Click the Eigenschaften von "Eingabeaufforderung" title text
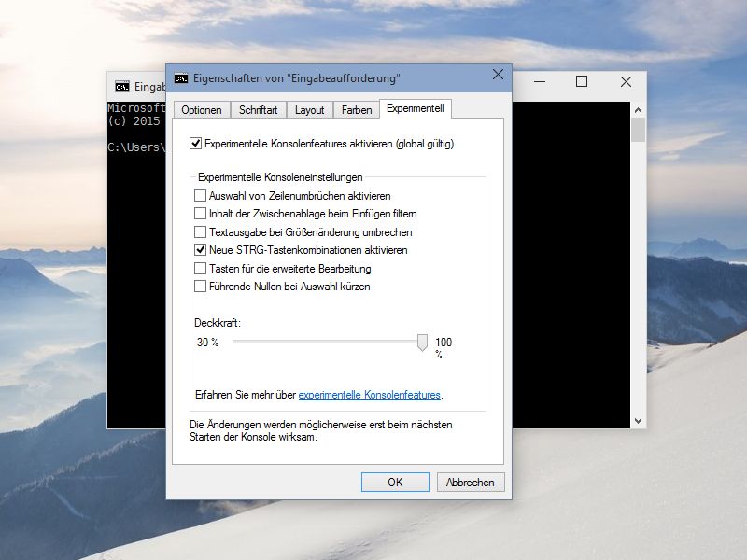This screenshot has width=747, height=560. click(x=297, y=78)
